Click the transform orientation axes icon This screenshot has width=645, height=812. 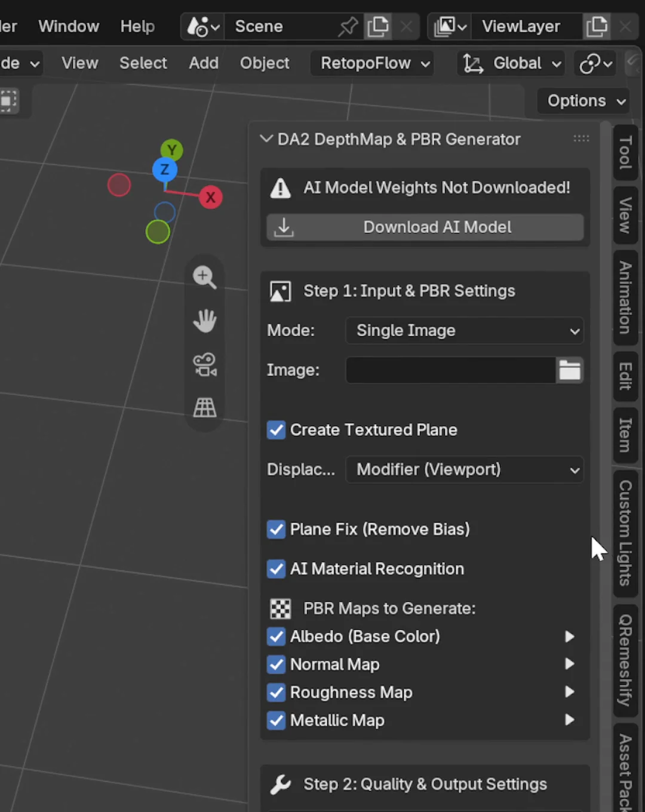point(473,63)
